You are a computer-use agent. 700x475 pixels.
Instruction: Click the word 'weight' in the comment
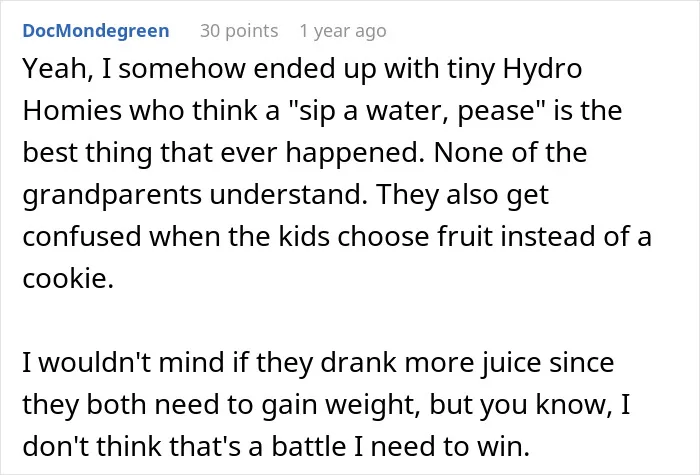pos(369,405)
